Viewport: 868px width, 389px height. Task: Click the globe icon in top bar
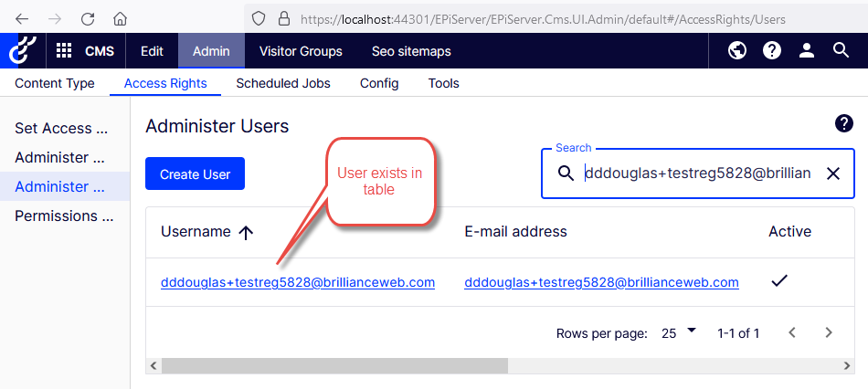click(737, 51)
